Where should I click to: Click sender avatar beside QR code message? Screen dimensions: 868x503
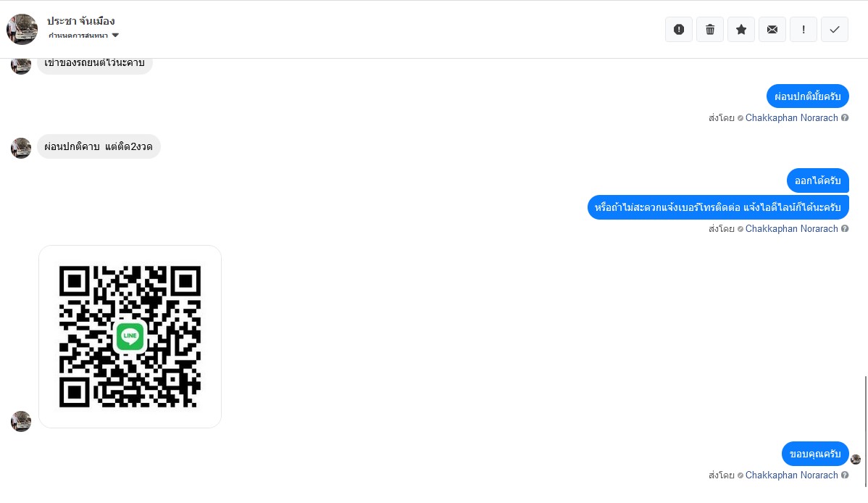[21, 421]
